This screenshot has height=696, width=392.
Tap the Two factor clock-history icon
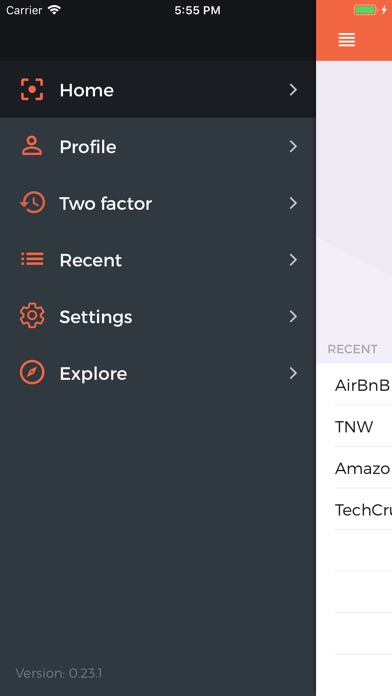[32, 203]
